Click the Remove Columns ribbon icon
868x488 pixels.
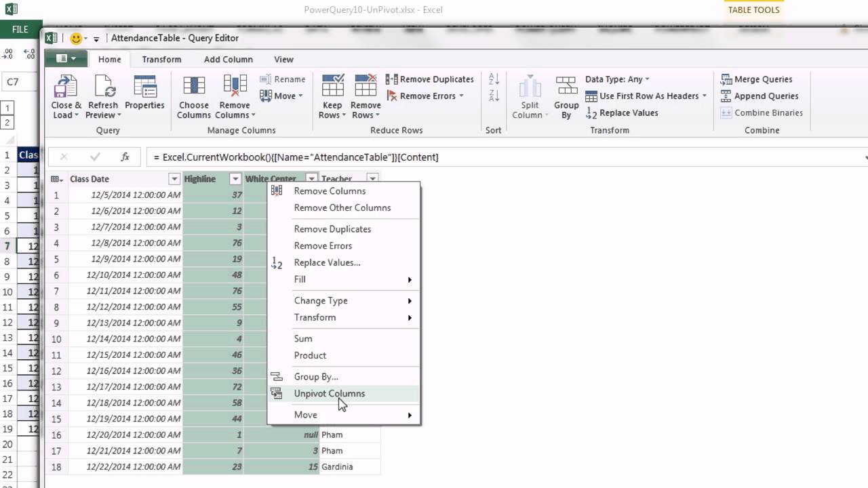point(235,87)
